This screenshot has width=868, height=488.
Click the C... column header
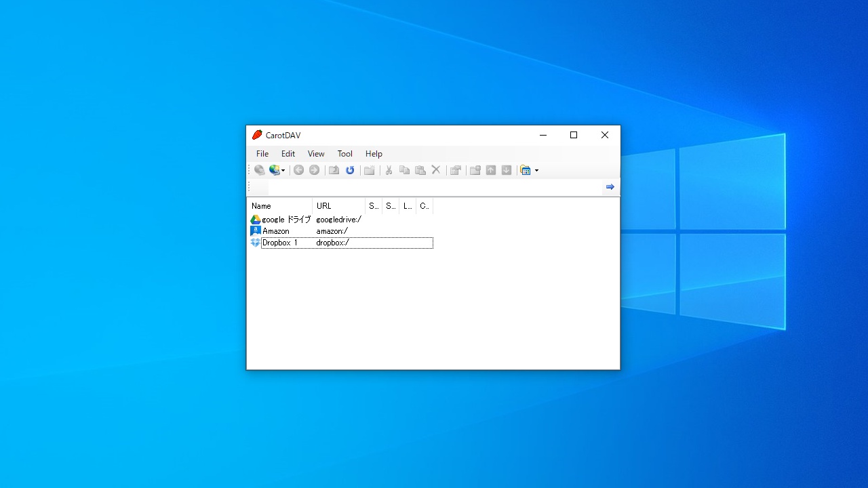tap(425, 206)
